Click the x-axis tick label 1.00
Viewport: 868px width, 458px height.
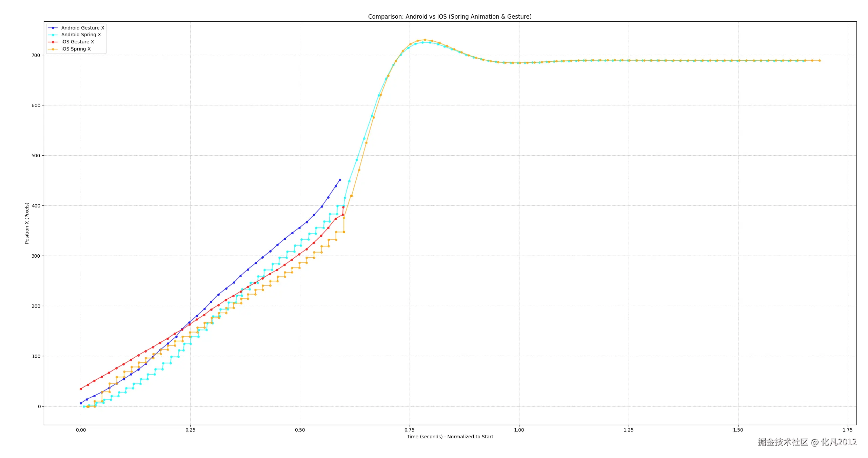(519, 430)
